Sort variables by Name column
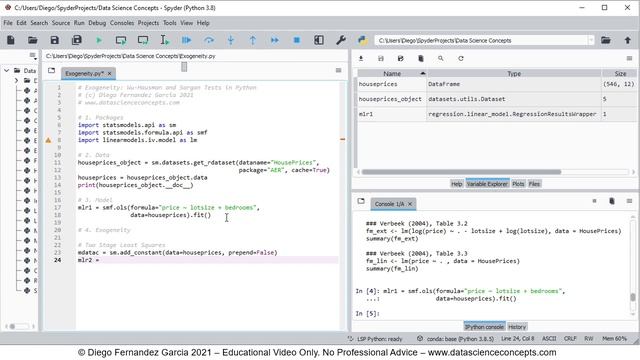The image size is (640, 360). coord(392,73)
